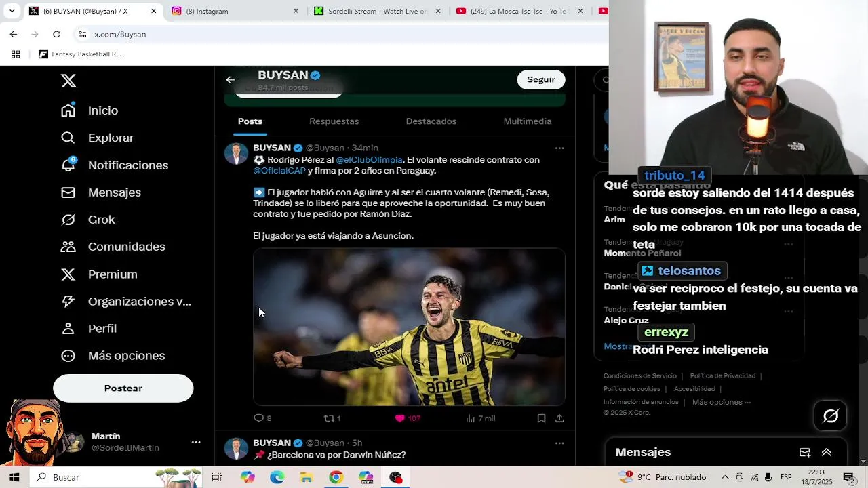Switch to Destacados tab
The width and height of the screenshot is (868, 488).
(431, 121)
